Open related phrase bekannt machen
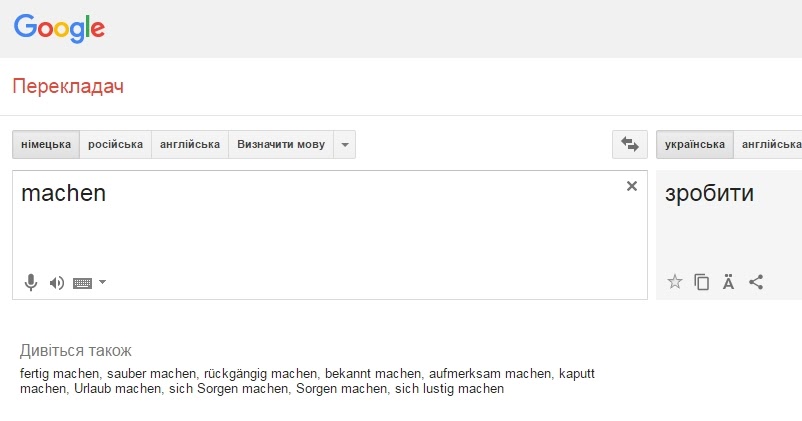This screenshot has height=421, width=802. pyautogui.click(x=373, y=373)
